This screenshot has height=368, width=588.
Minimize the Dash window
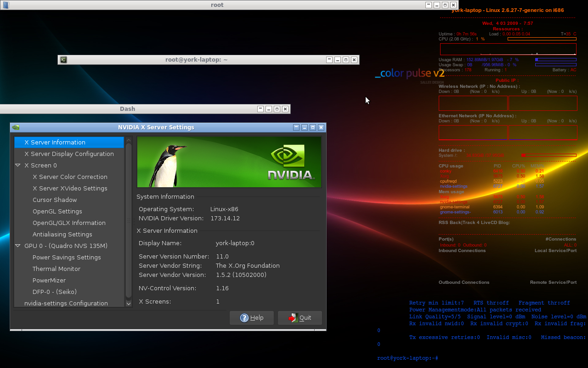point(269,109)
